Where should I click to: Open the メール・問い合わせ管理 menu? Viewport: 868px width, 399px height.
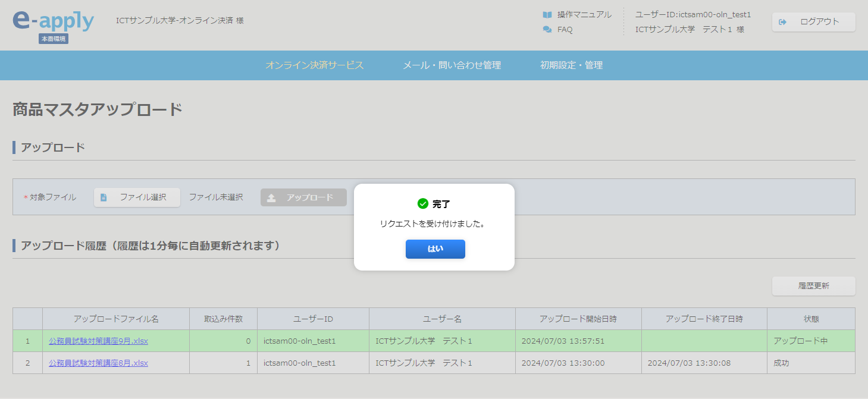(452, 65)
